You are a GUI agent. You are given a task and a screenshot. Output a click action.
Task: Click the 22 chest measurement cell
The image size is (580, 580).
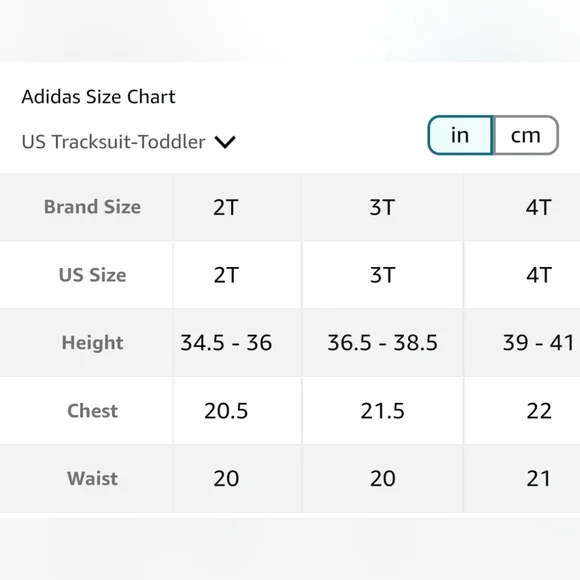coord(522,411)
